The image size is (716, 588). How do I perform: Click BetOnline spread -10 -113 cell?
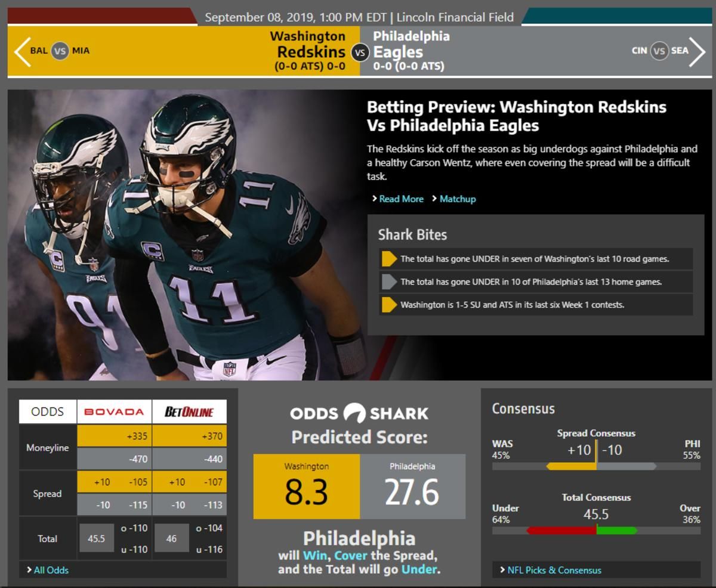[189, 505]
